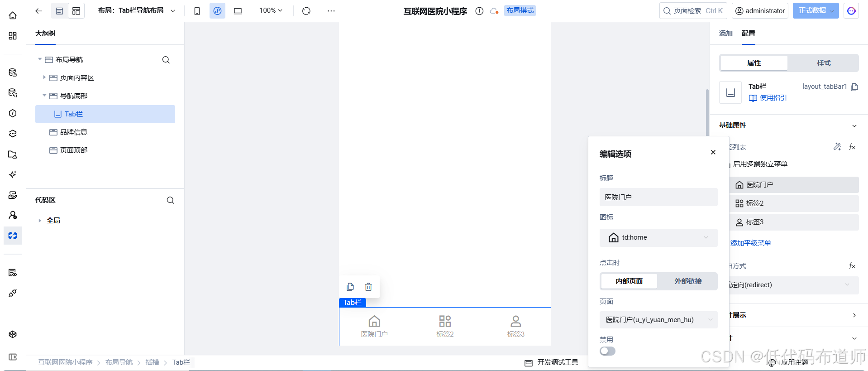Open the layout selector dropdown
This screenshot has height=371, width=868.
(137, 10)
